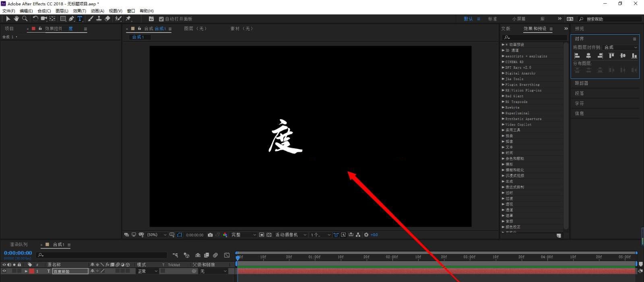The width and height of the screenshot is (644, 282).
Task: Select the Brush tool
Action: pos(91,19)
